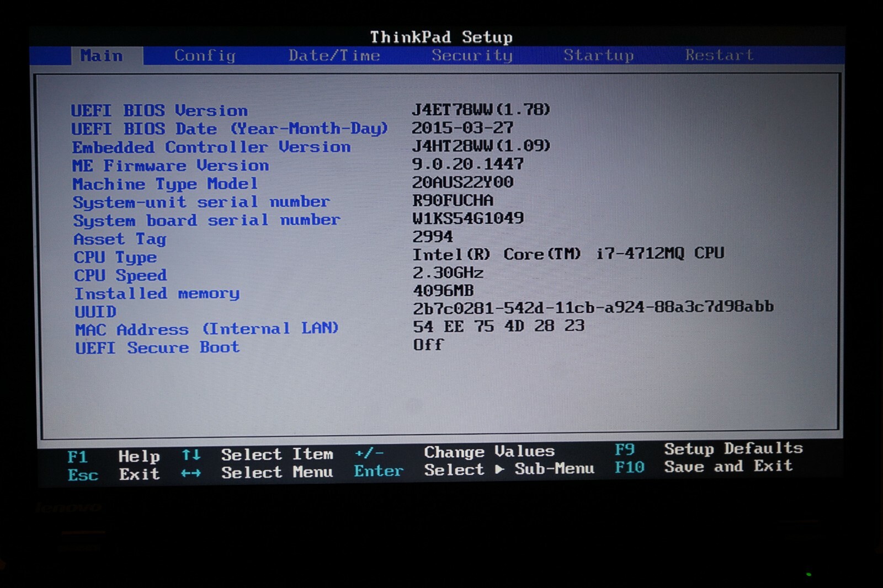Select System-unit serial number label
Viewport: 883px width, 588px height.
201,202
